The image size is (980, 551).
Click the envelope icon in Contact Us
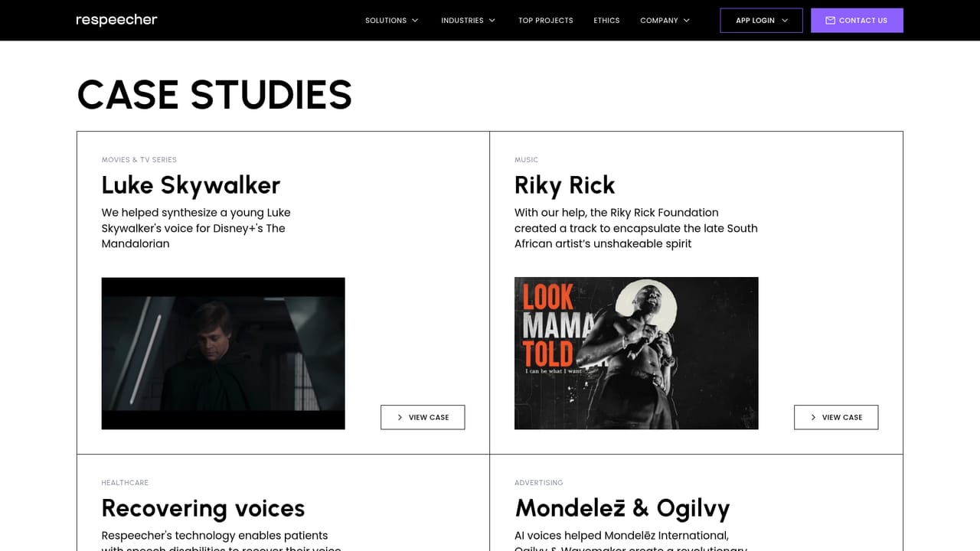[x=830, y=21]
